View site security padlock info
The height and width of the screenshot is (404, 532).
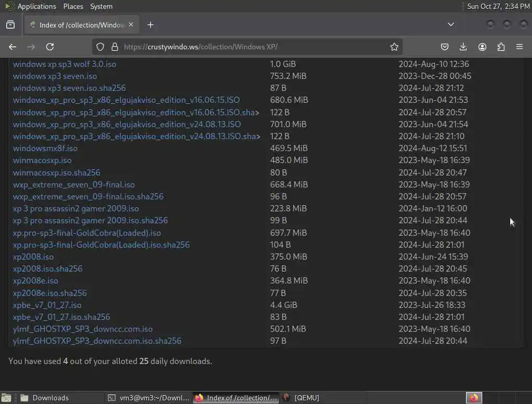[115, 47]
